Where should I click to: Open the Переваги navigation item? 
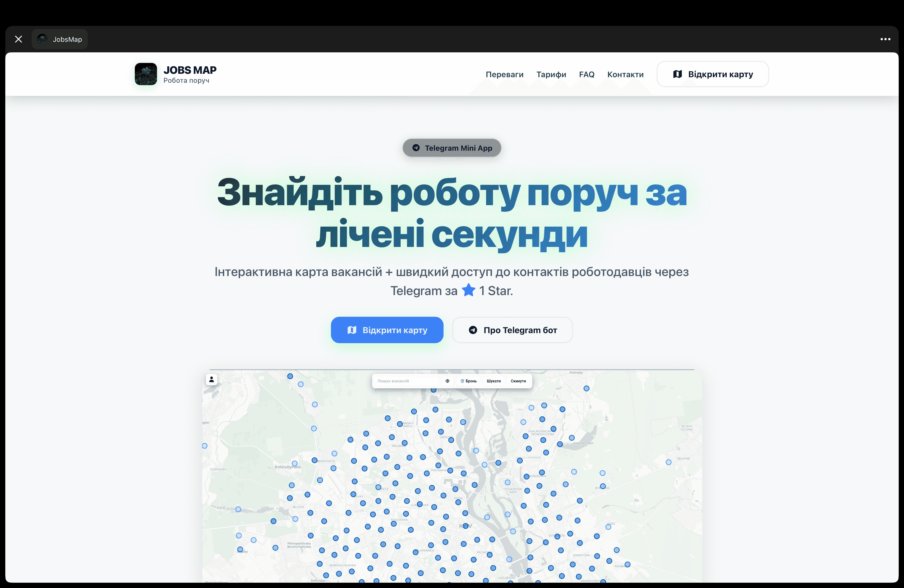click(x=504, y=75)
